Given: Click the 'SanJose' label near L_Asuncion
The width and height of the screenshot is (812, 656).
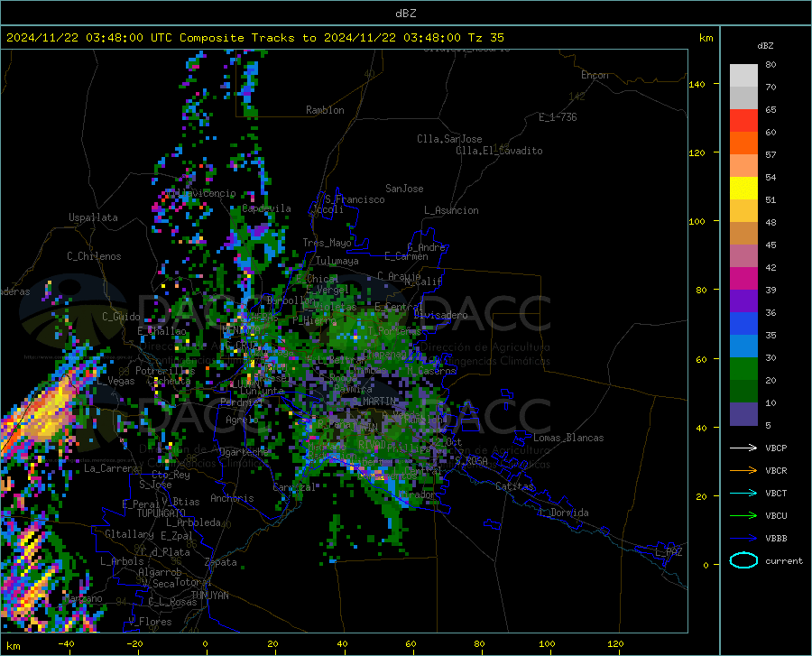Looking at the screenshot, I should (x=404, y=189).
